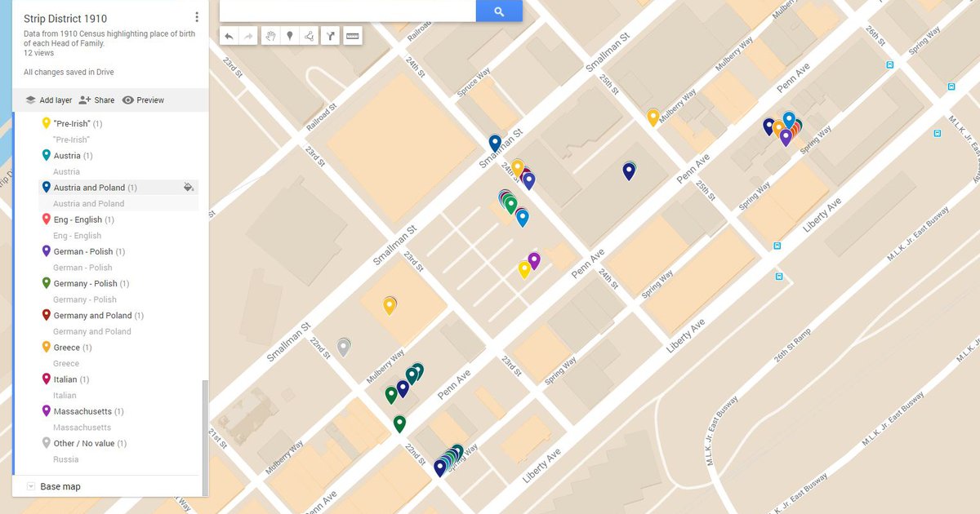This screenshot has height=514, width=980.
Task: Click the Share button in the map panel
Action: pos(96,100)
